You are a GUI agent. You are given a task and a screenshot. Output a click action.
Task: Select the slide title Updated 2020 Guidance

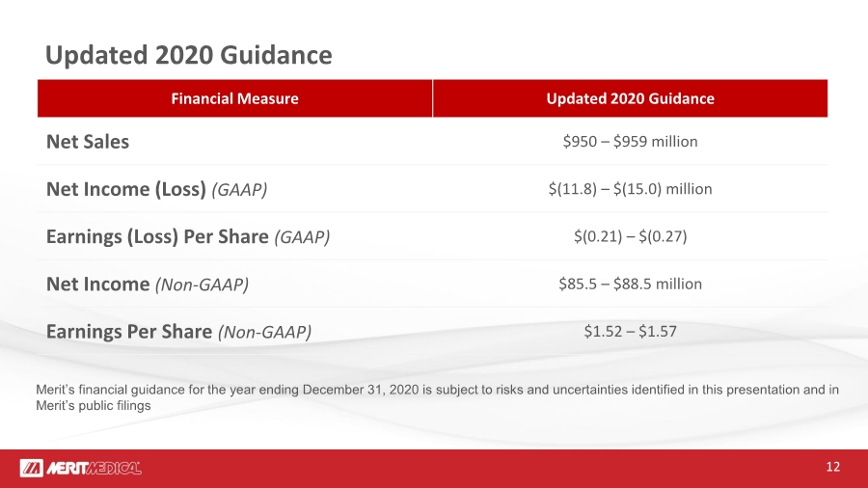[189, 55]
